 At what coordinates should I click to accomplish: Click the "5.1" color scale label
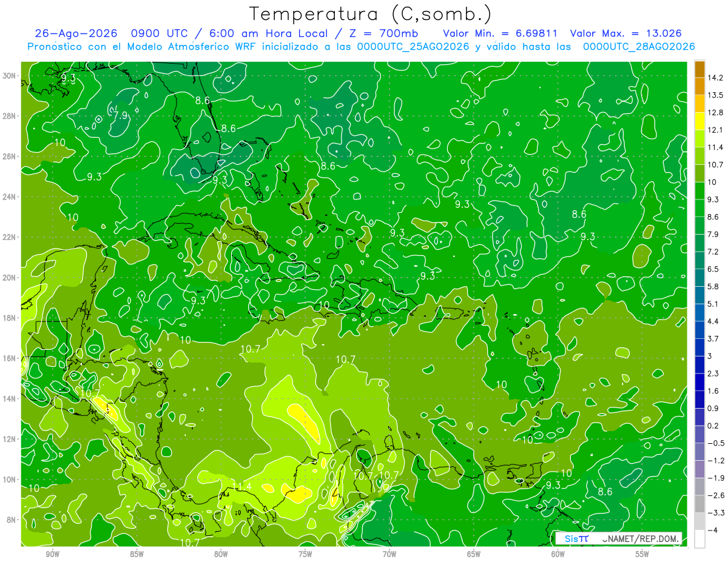click(713, 304)
